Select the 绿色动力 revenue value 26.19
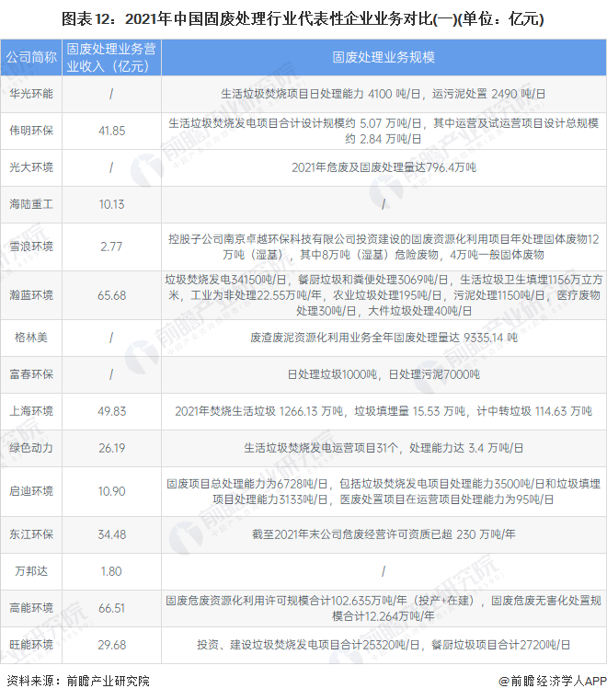 [110, 448]
